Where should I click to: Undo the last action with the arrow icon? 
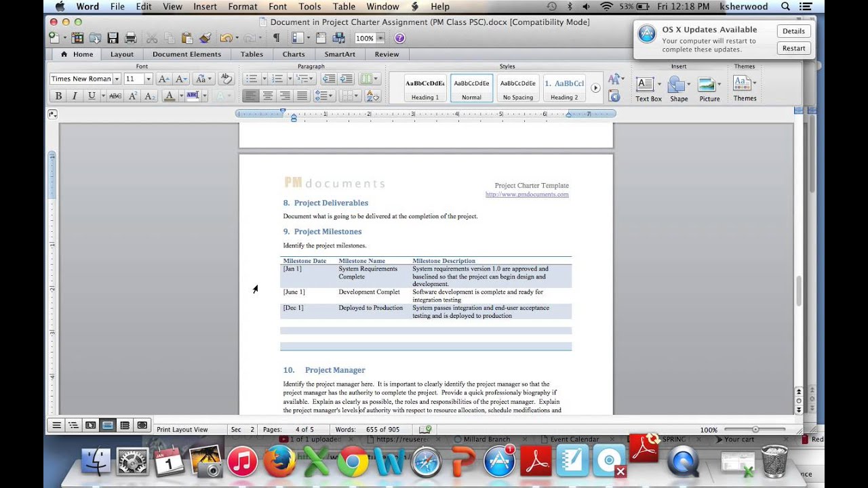[225, 38]
